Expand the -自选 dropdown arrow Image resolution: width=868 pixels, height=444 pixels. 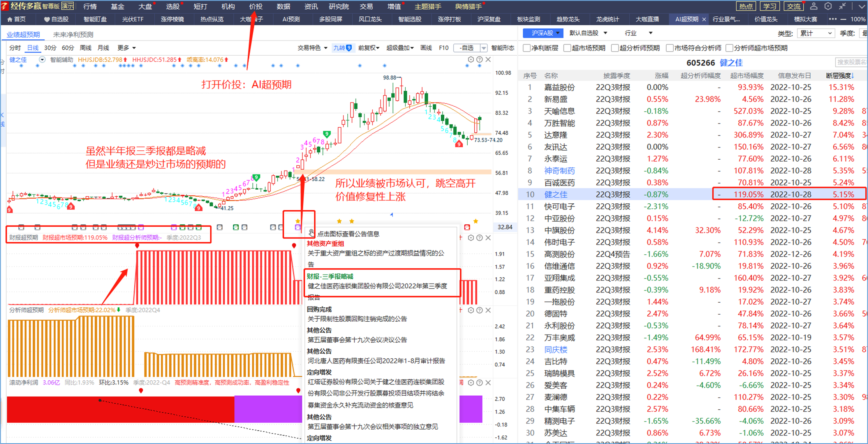483,48
